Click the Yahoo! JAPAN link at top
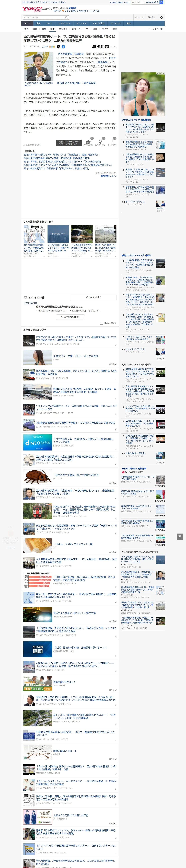This screenshot has height=868, width=186. tap(116, 2)
